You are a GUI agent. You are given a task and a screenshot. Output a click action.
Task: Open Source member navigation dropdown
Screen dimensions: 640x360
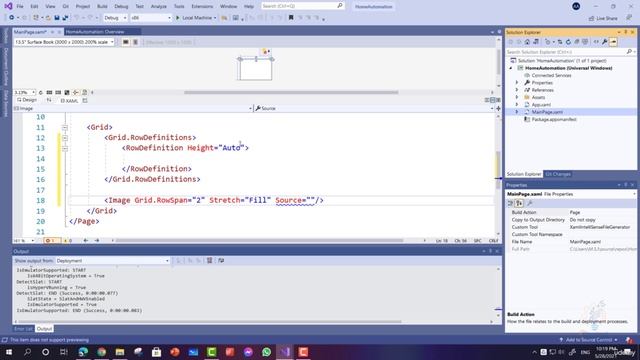pyautogui.click(x=373, y=109)
